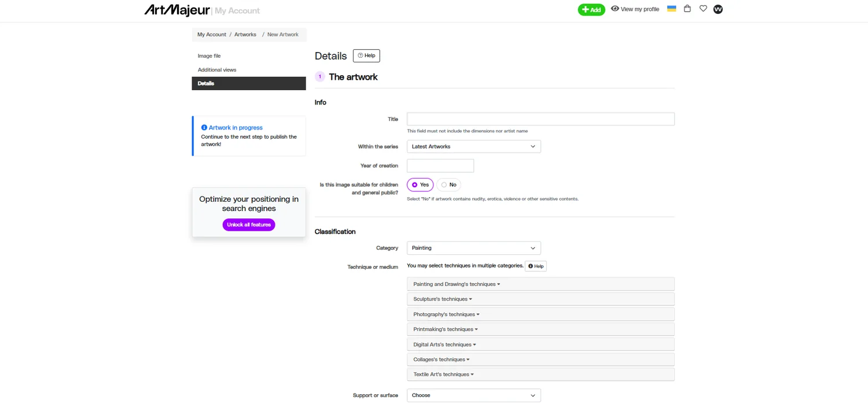The image size is (868, 404).
Task: Click the Artwork in progress notice
Action: point(249,136)
